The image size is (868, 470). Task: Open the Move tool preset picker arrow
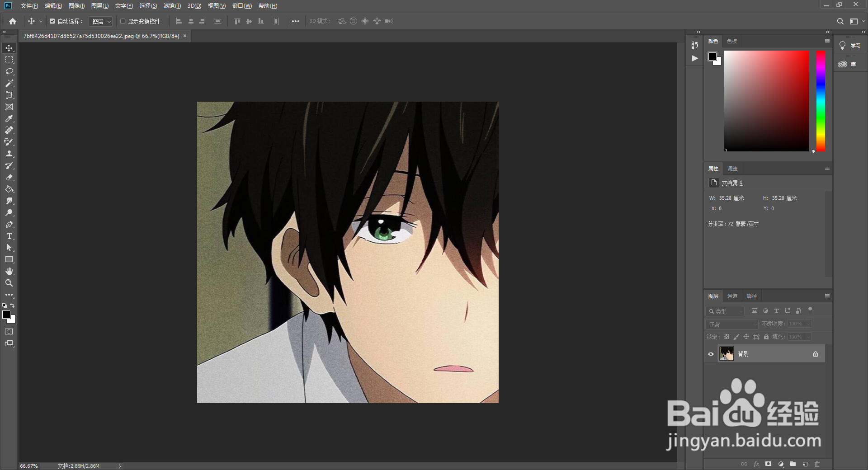click(41, 21)
